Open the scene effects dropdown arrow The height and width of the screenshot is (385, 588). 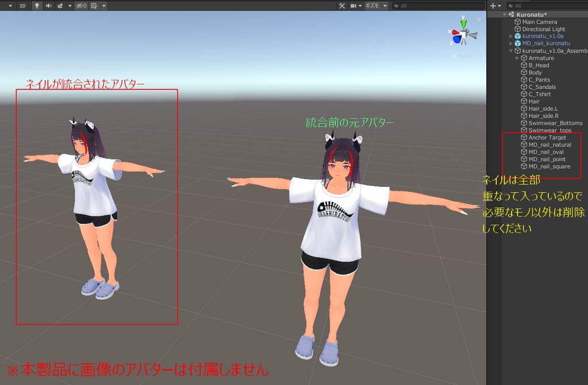(69, 6)
